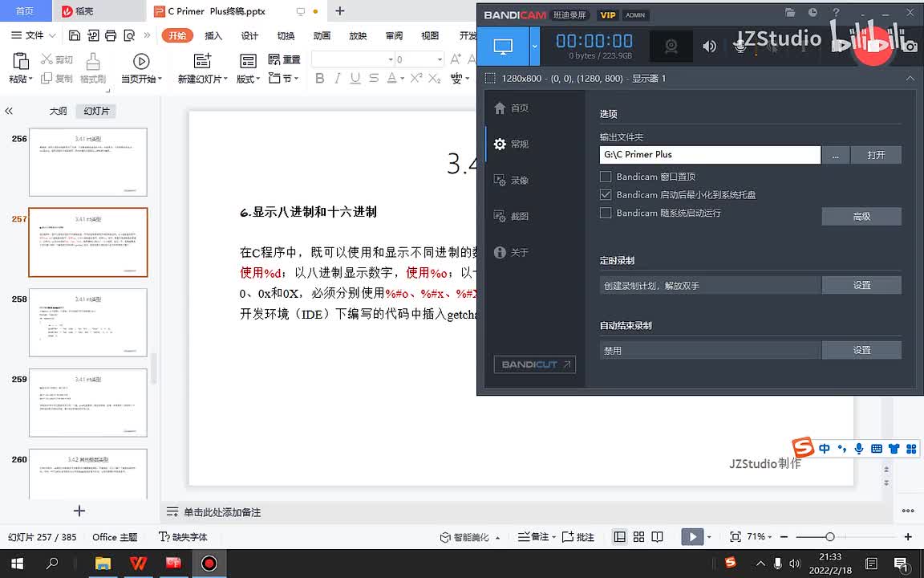Open the font size dropdown
Image resolution: width=924 pixels, height=578 pixels.
click(x=440, y=59)
